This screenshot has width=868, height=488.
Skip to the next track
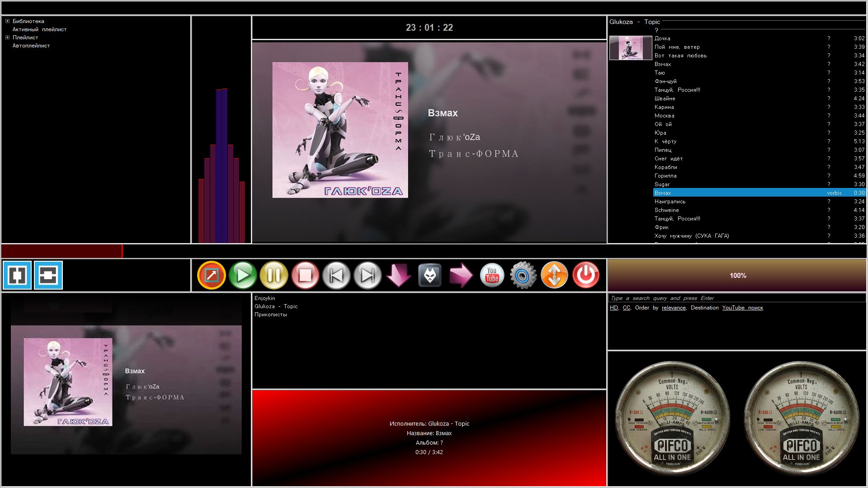(x=368, y=275)
